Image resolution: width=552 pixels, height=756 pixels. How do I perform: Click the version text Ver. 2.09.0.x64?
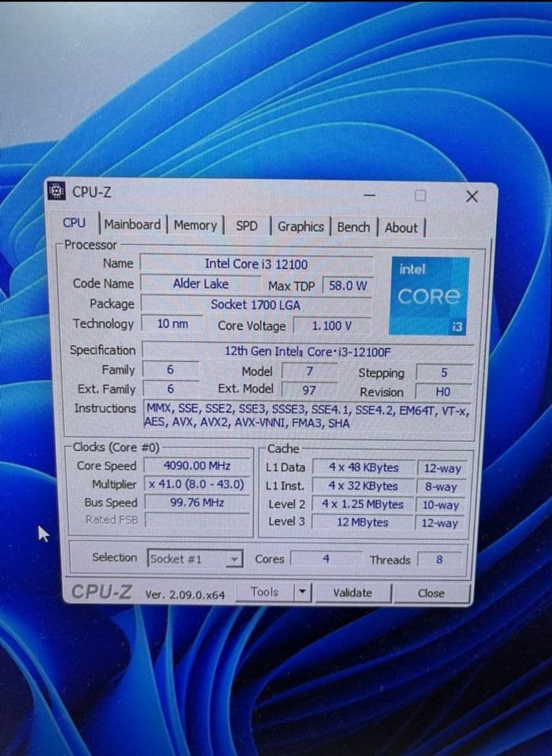185,594
